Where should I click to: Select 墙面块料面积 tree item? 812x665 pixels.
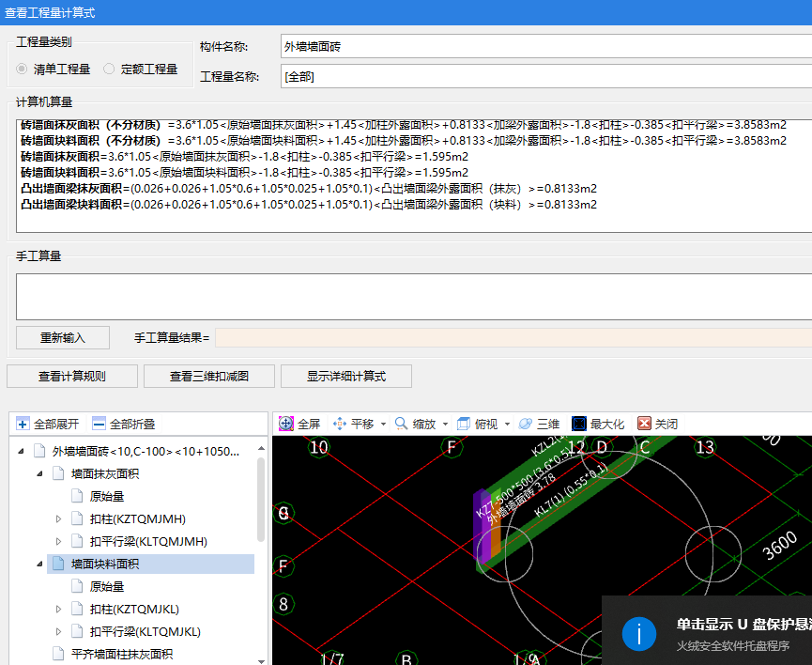[x=104, y=564]
